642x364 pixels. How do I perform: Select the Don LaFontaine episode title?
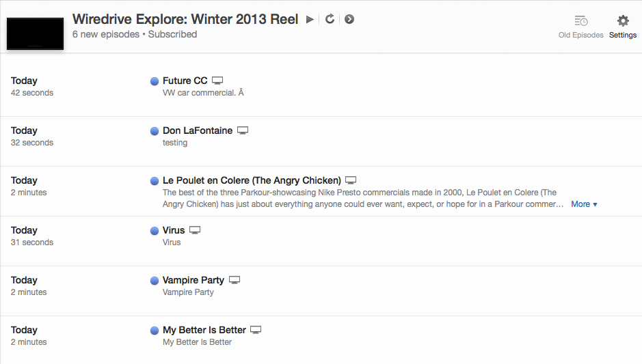coord(198,130)
